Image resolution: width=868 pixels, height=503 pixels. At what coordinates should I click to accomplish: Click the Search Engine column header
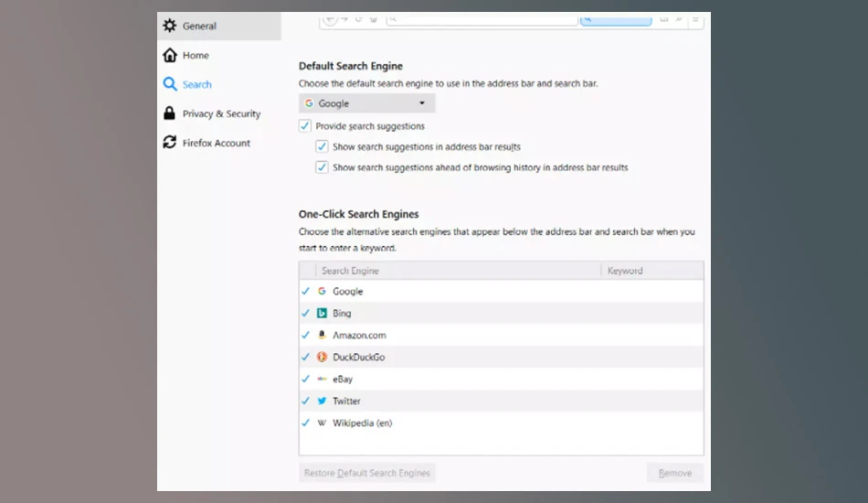click(458, 271)
